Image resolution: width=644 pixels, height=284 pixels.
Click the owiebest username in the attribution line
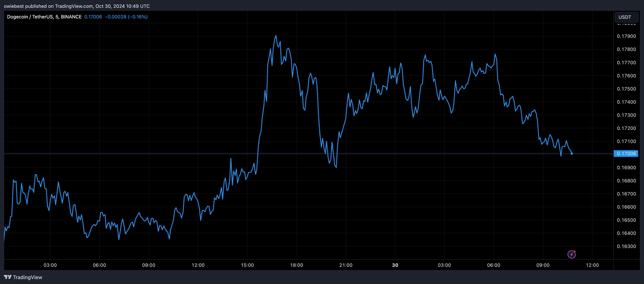[x=14, y=6]
